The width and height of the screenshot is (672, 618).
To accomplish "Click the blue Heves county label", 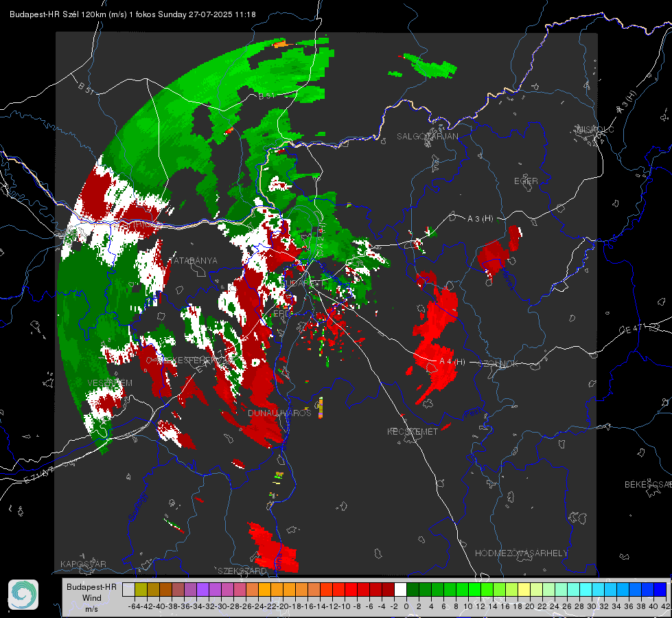I will coord(508,278).
